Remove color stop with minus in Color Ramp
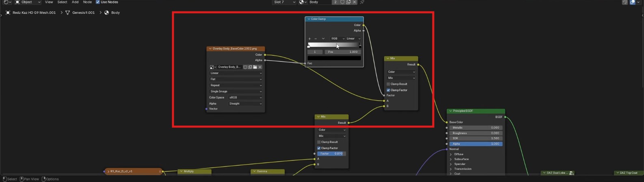Screen dimensions: 644x182 pyautogui.click(x=316, y=39)
